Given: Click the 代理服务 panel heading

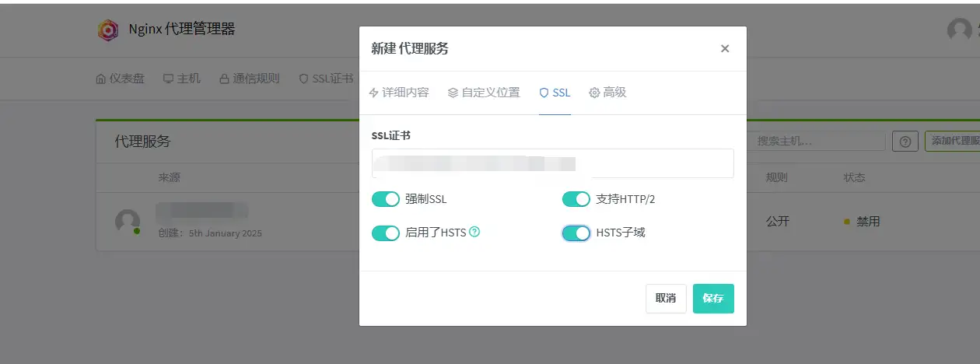Looking at the screenshot, I should pos(142,142).
